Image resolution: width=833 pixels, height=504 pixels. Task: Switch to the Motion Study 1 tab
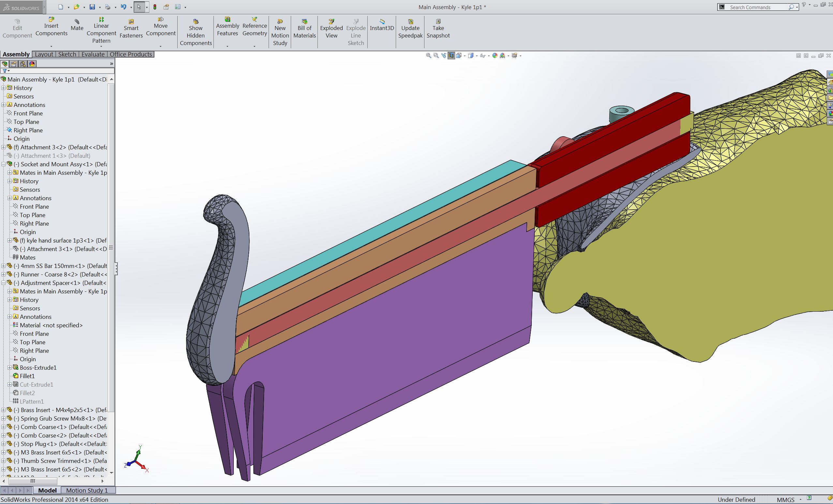87,490
